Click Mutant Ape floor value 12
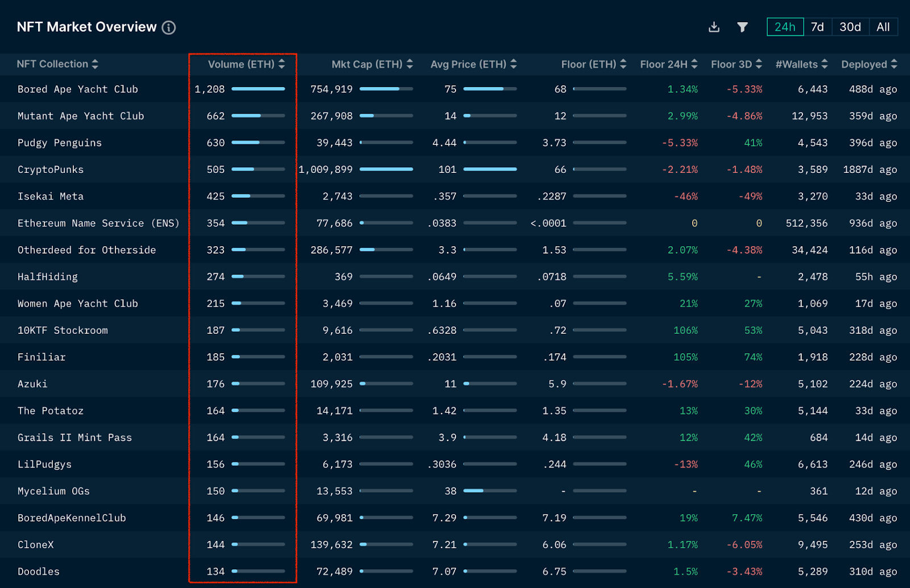This screenshot has width=910, height=588. (x=560, y=116)
